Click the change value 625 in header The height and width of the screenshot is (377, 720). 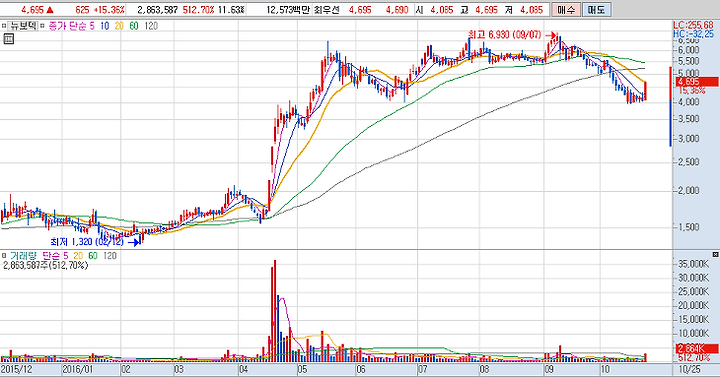(82, 10)
